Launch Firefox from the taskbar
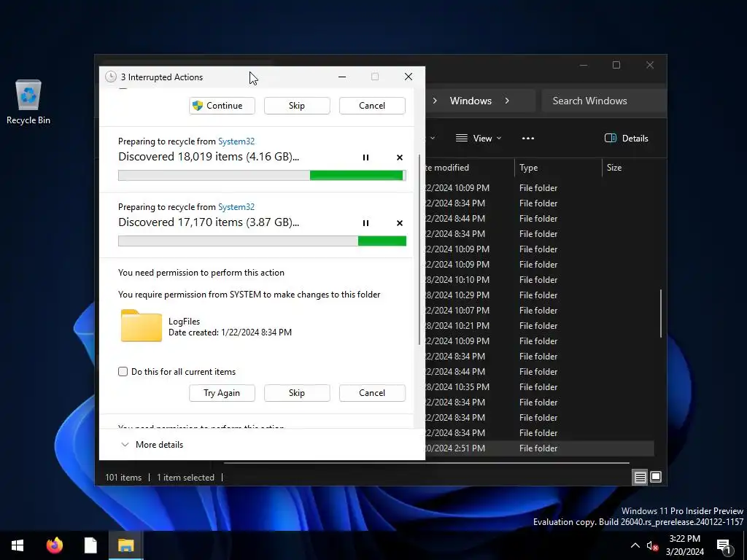Image resolution: width=747 pixels, height=560 pixels. (54, 545)
